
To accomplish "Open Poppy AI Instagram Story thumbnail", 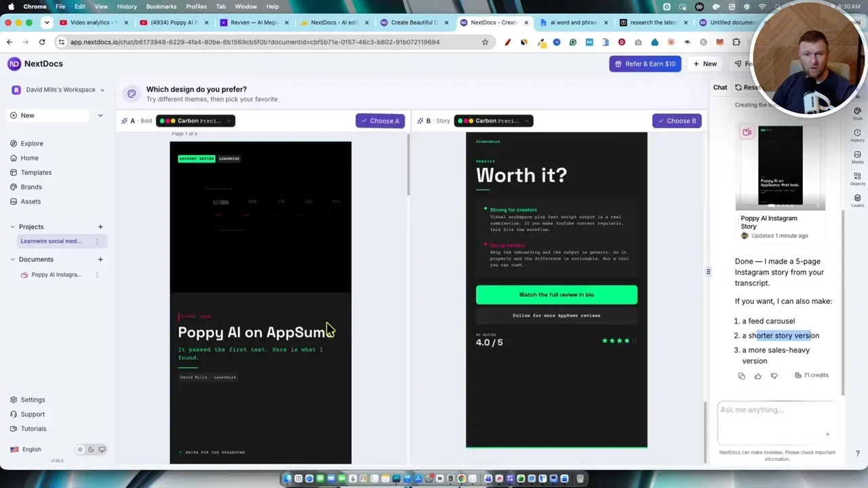I will pos(781,167).
